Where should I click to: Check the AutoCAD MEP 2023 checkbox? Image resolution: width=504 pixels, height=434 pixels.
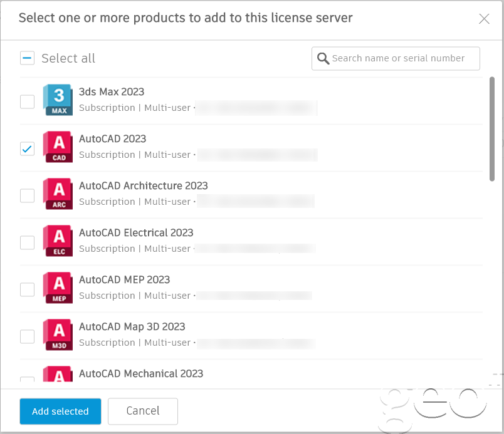(x=28, y=289)
